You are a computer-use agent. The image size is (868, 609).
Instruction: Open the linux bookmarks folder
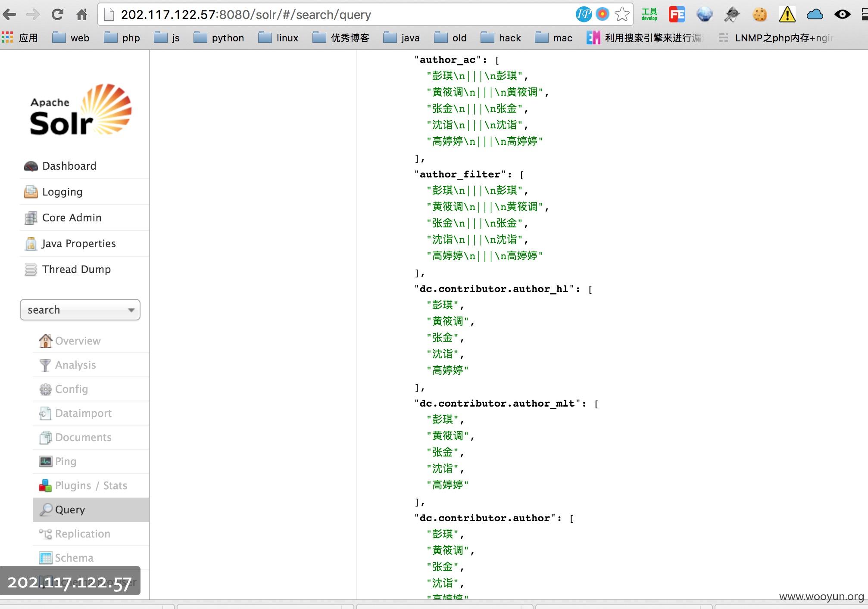[x=278, y=38]
